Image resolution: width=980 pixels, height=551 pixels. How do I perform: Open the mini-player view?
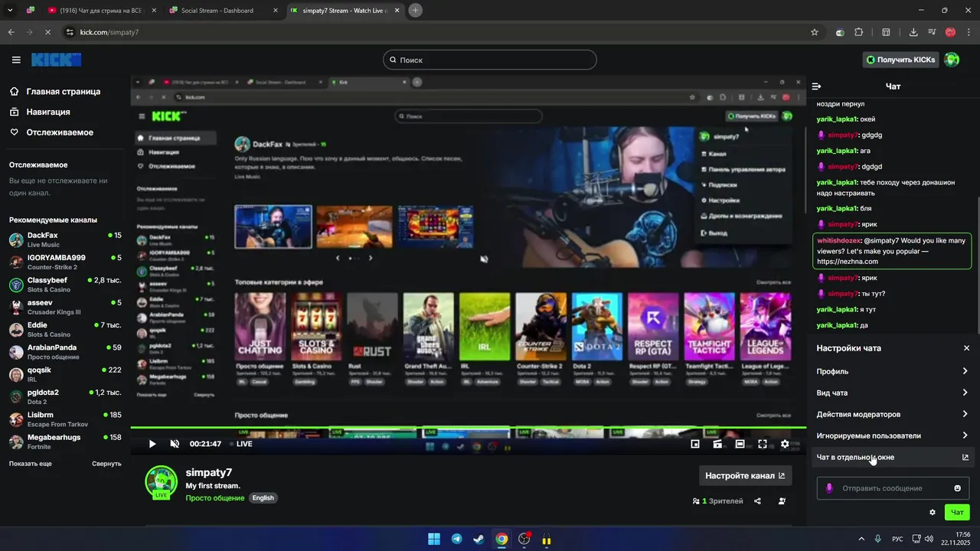click(695, 444)
